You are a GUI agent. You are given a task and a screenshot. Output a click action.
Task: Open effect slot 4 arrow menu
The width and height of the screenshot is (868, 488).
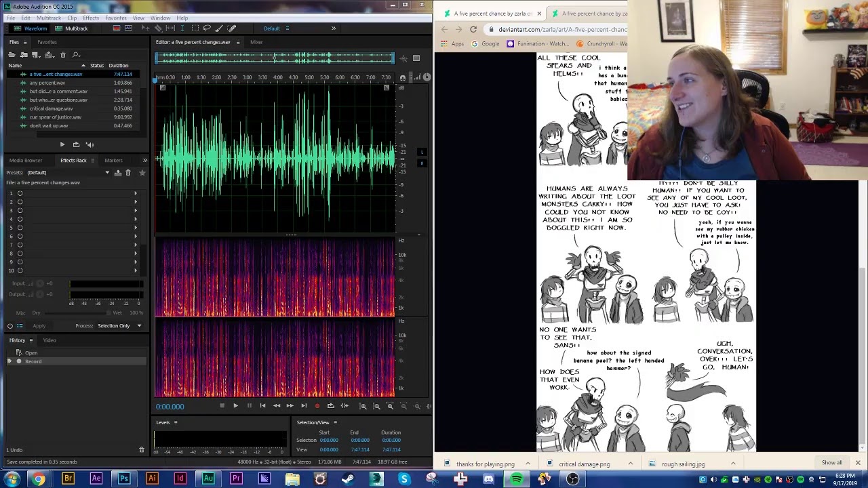pos(135,219)
